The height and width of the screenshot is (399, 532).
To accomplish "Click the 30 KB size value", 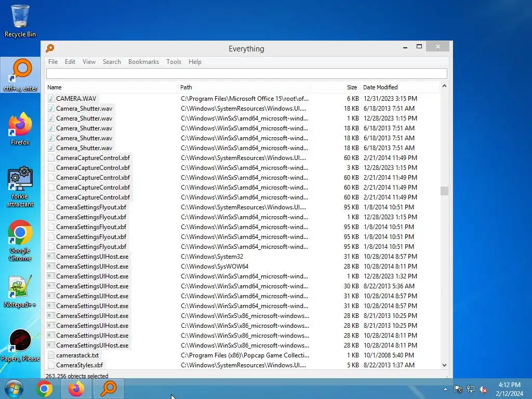I will (351, 286).
